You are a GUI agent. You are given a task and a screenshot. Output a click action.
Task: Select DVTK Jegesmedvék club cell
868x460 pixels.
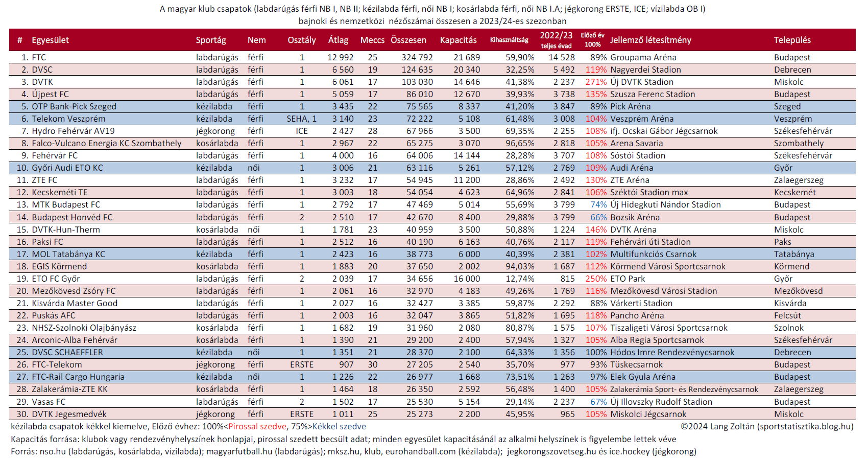tap(69, 414)
